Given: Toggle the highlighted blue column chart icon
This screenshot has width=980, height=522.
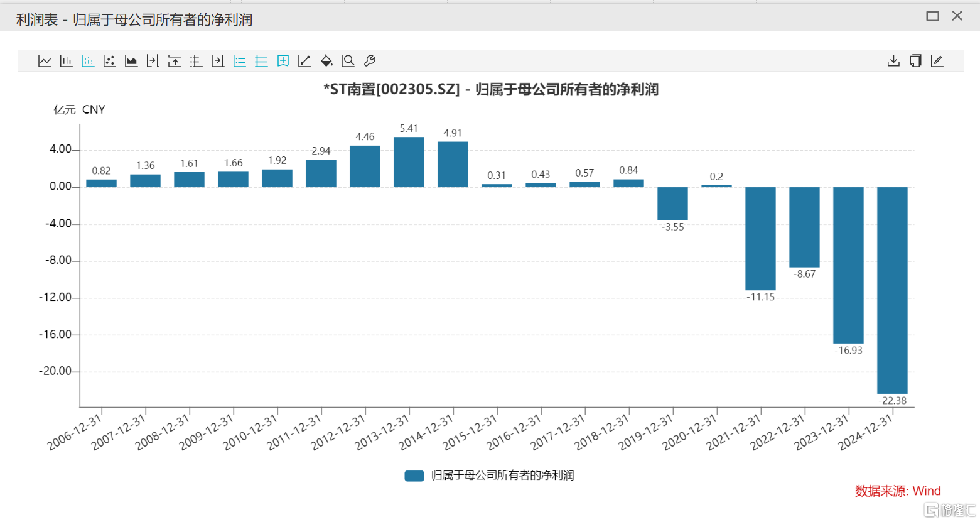Looking at the screenshot, I should tap(88, 61).
